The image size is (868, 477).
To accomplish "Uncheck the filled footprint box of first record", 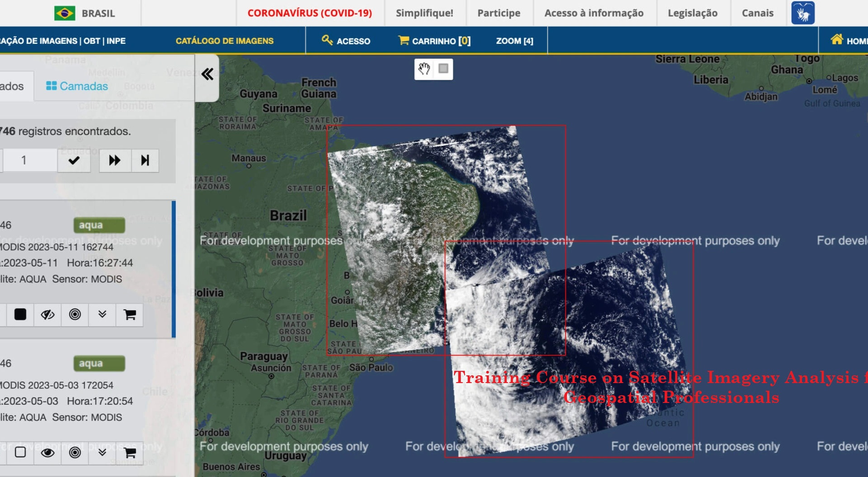I will coord(20,314).
